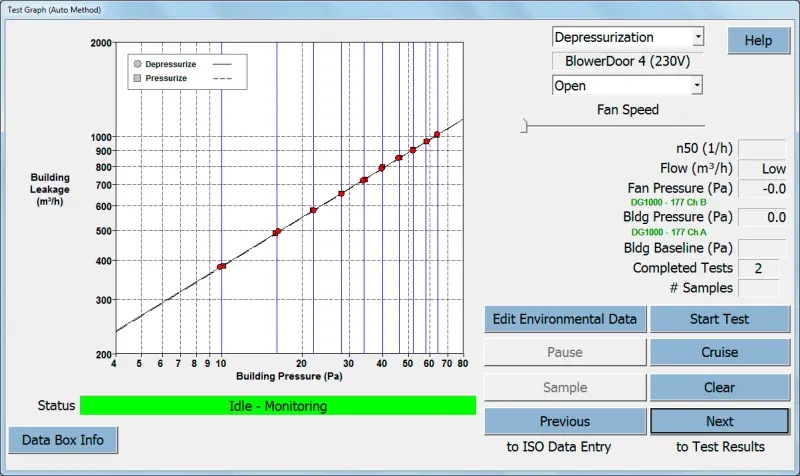Select the Completed Tests count field

[762, 268]
